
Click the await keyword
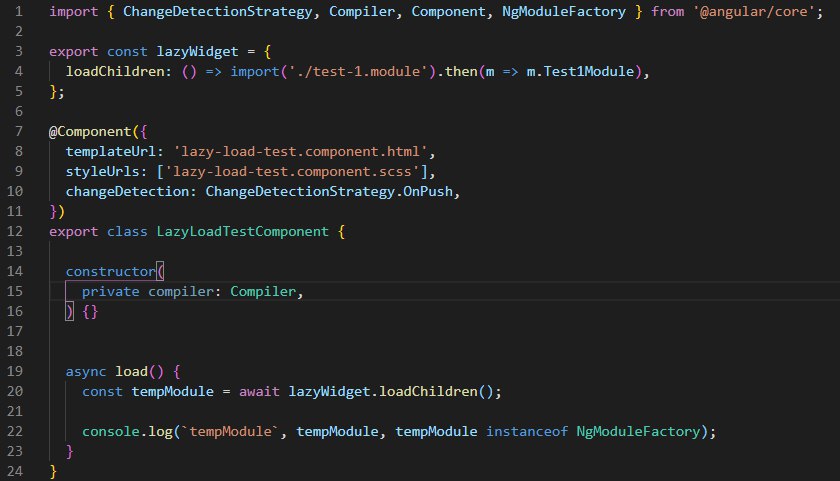click(x=259, y=392)
